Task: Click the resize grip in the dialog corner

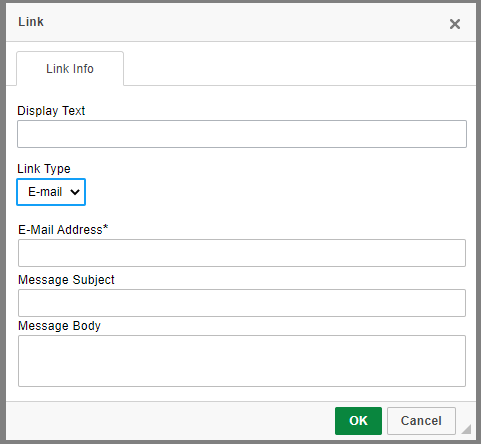Action: [466, 429]
